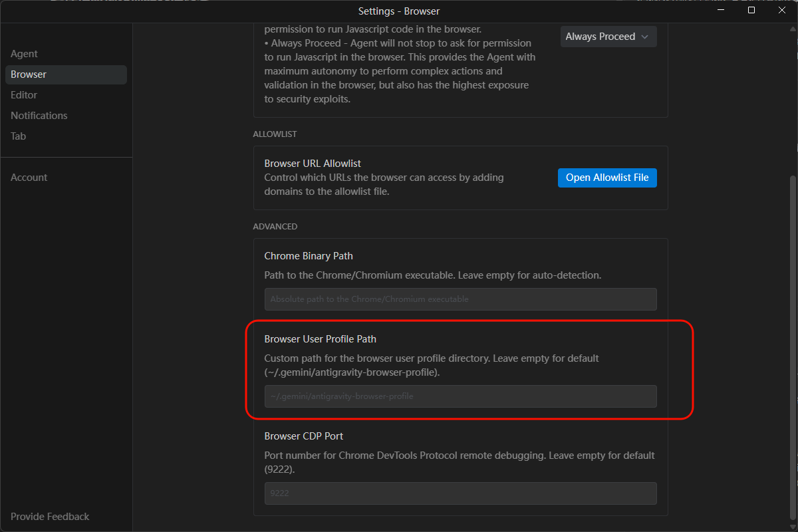The image size is (798, 532).
Task: Select the Browser CDP Port input box
Action: [460, 493]
